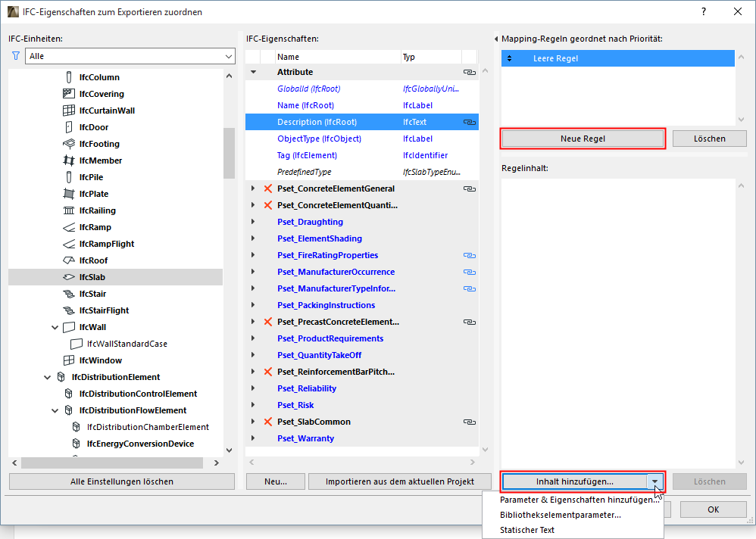Collapse the IfcDistributionFlowElement node
Image resolution: width=756 pixels, height=539 pixels.
pyautogui.click(x=55, y=411)
